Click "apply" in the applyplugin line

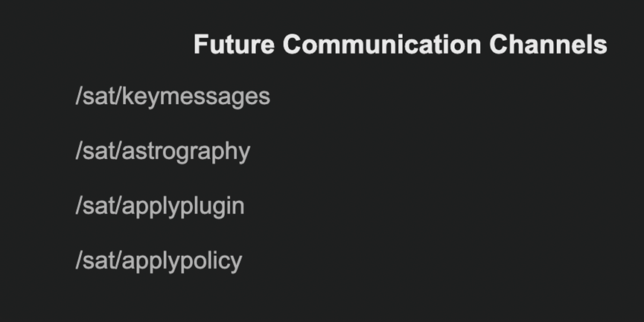150,206
